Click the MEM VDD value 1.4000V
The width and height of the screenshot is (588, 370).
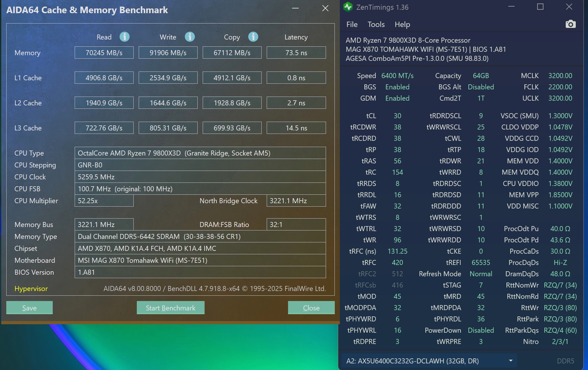pyautogui.click(x=560, y=161)
